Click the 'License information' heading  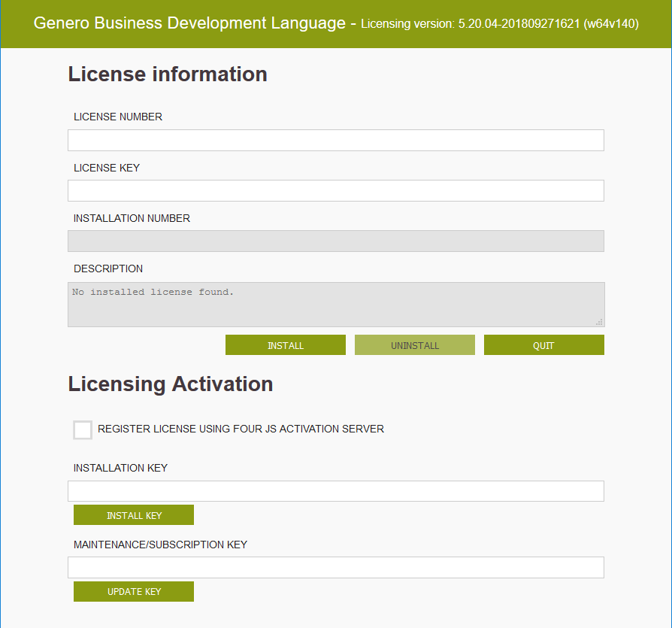tap(168, 74)
